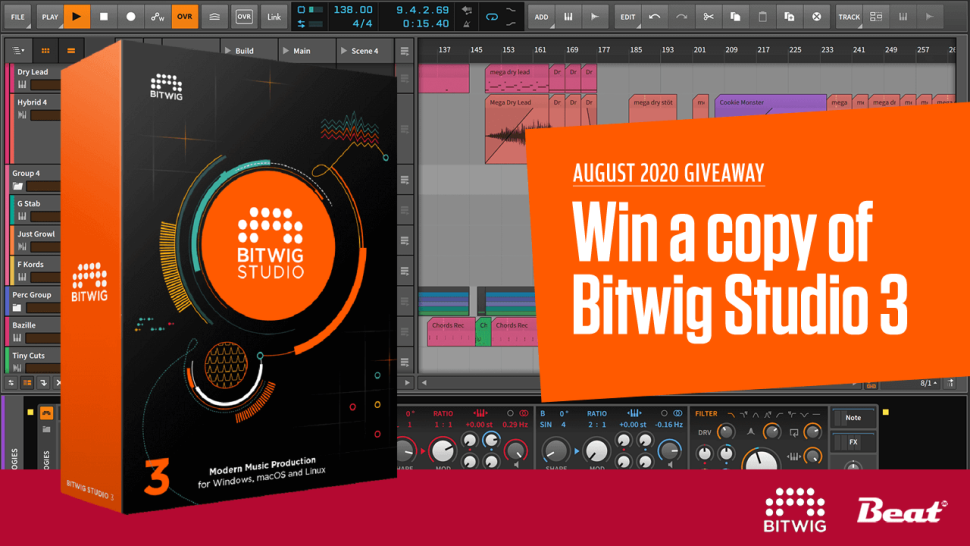Click the add audio track icon after ADD
The width and height of the screenshot is (970, 546).
click(x=594, y=17)
